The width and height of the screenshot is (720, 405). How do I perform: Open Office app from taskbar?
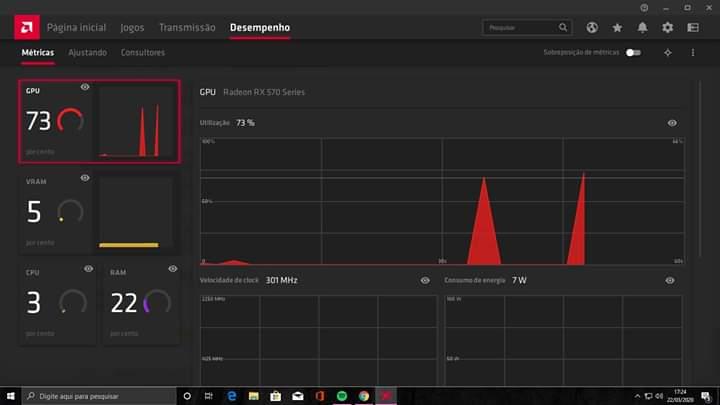320,396
